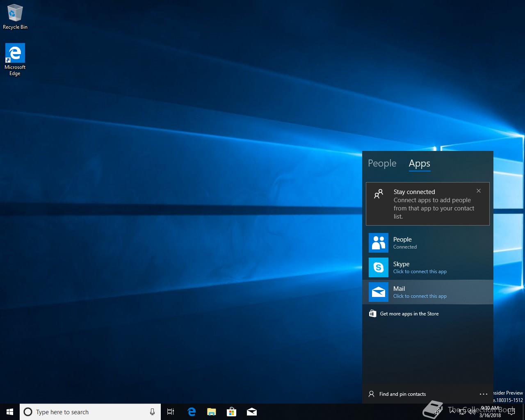The image size is (525, 420).
Task: Open the Recycle Bin desktop icon
Action: coord(15,17)
